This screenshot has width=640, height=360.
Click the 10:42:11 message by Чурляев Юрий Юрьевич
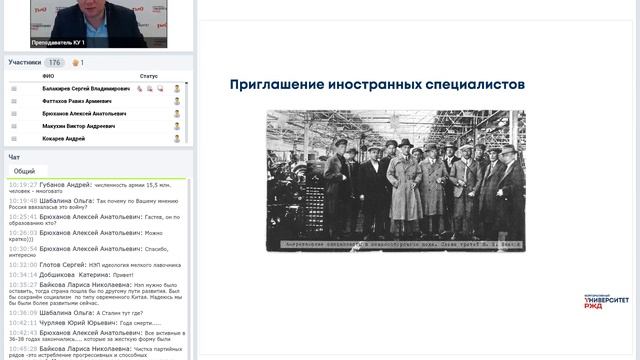85,323
